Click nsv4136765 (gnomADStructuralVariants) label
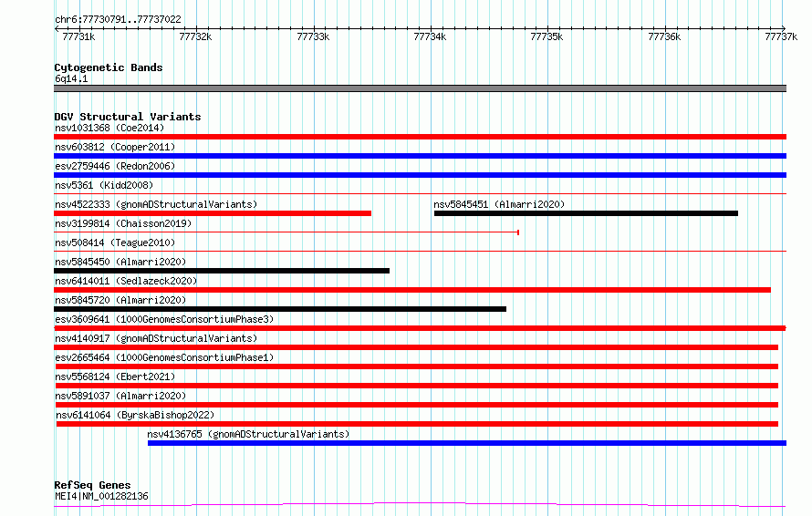 pyautogui.click(x=248, y=434)
